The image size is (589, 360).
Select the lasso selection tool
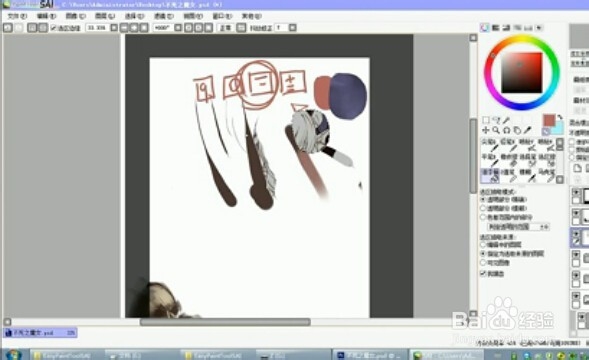click(496, 120)
